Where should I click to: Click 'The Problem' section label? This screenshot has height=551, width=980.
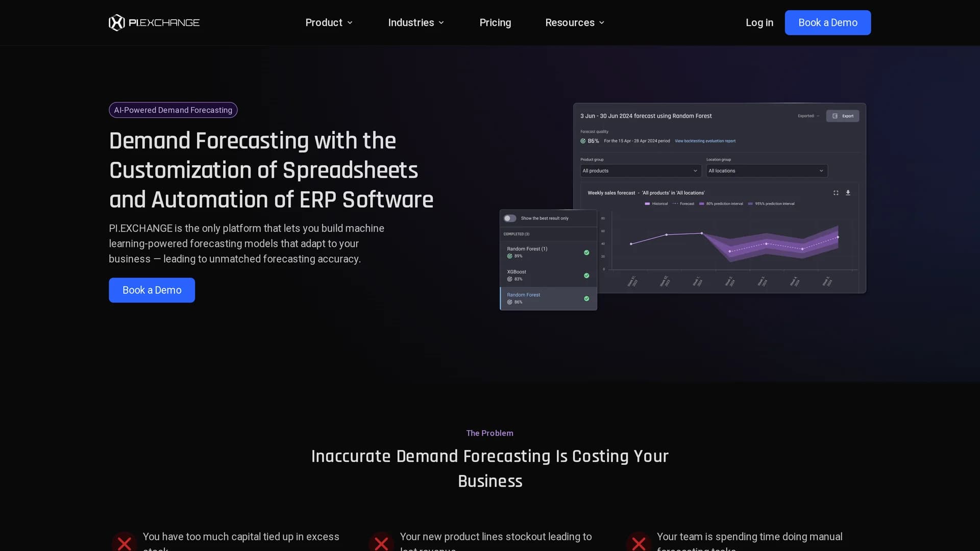click(x=489, y=433)
